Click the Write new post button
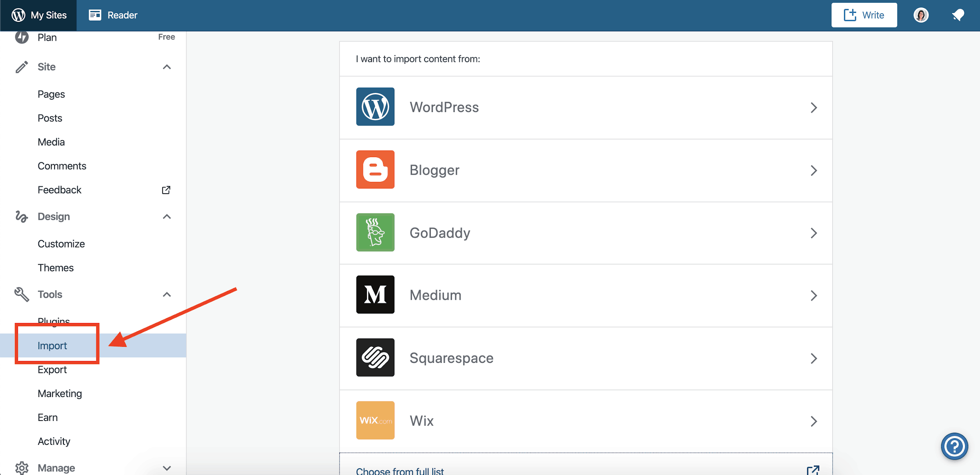 tap(864, 15)
